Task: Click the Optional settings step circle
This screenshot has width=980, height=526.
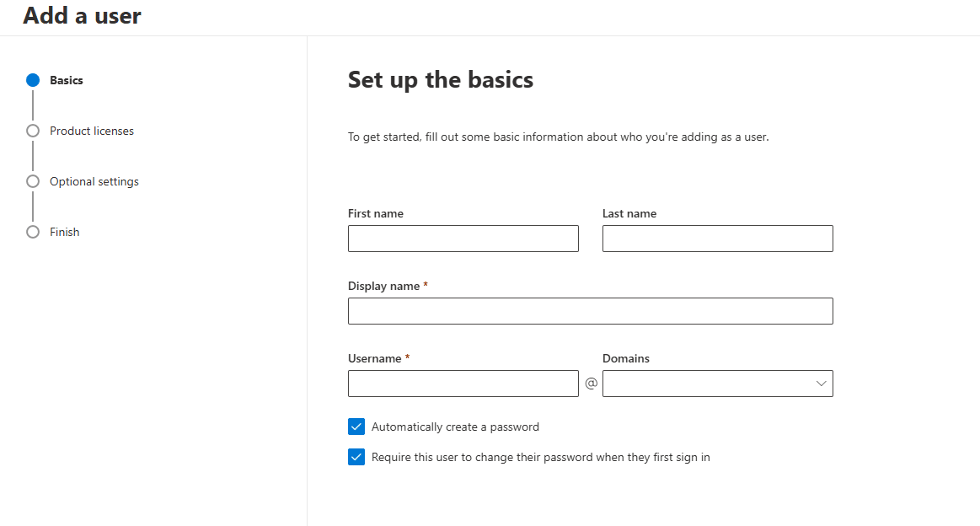Action: (33, 181)
